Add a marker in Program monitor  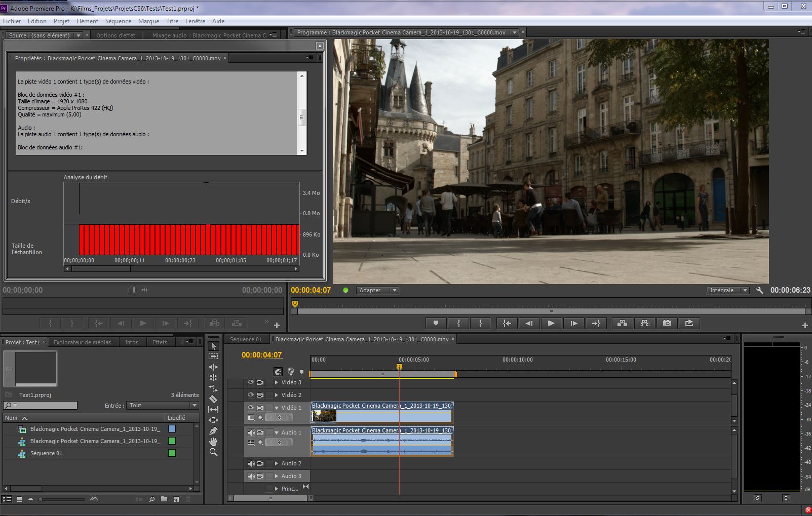pyautogui.click(x=436, y=323)
